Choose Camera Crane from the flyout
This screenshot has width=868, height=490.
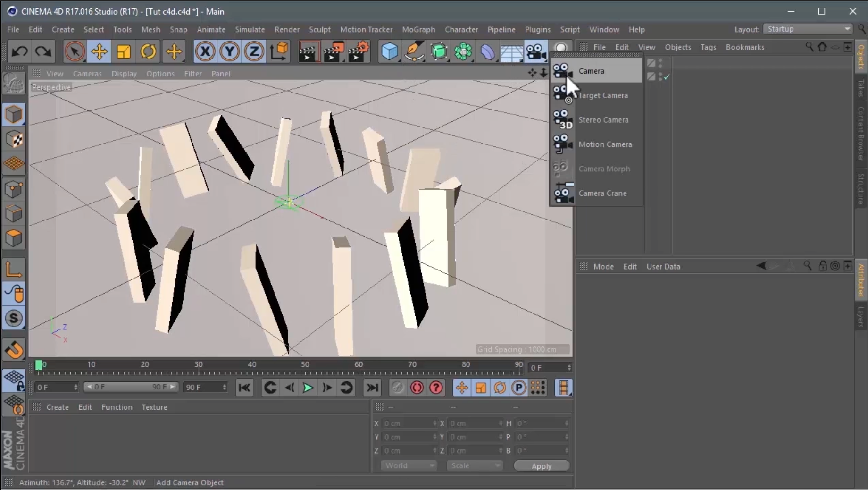(596, 193)
